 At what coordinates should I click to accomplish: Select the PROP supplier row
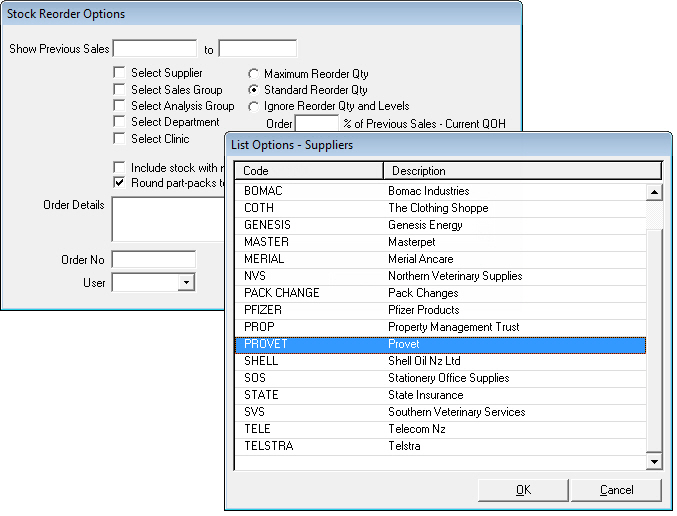[440, 327]
